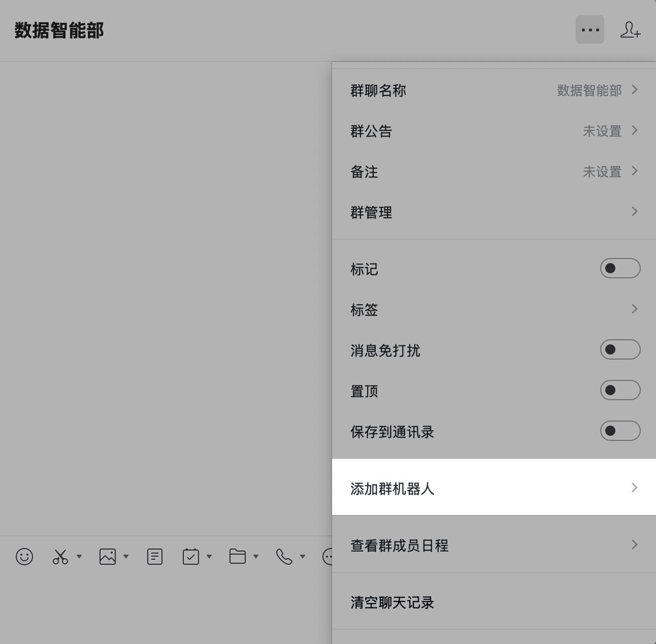This screenshot has height=644, width=656.
Task: Click the add member icon
Action: [x=630, y=29]
